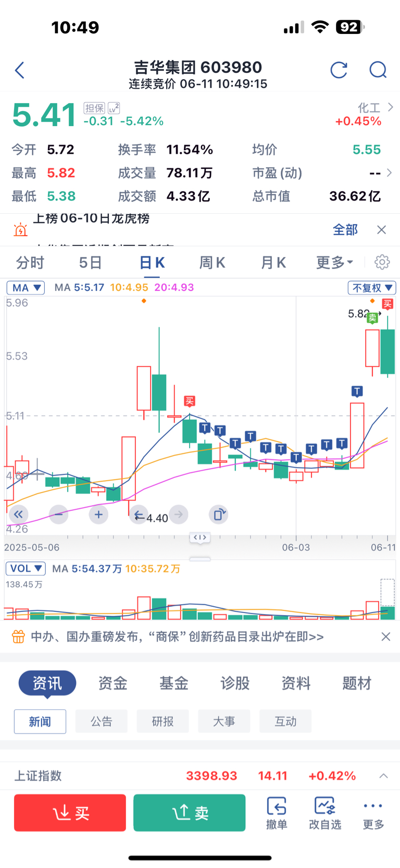Jump to earliest data double-arrow icon
This screenshot has height=868, width=400.
tap(18, 515)
